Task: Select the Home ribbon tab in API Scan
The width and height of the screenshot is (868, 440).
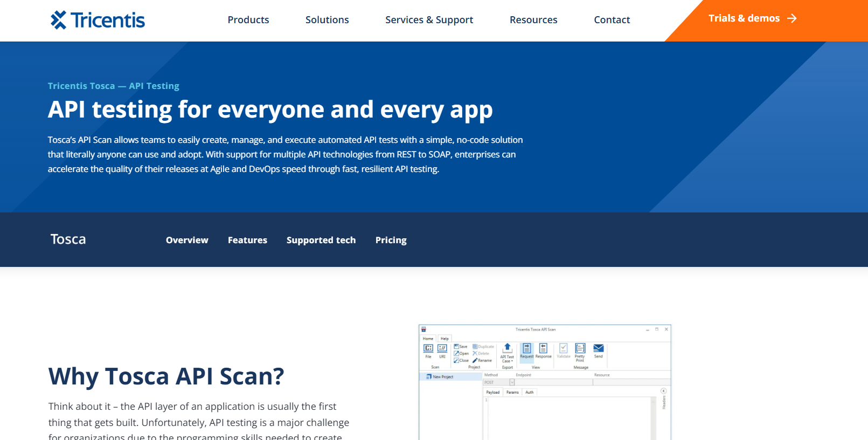Action: [428, 339]
